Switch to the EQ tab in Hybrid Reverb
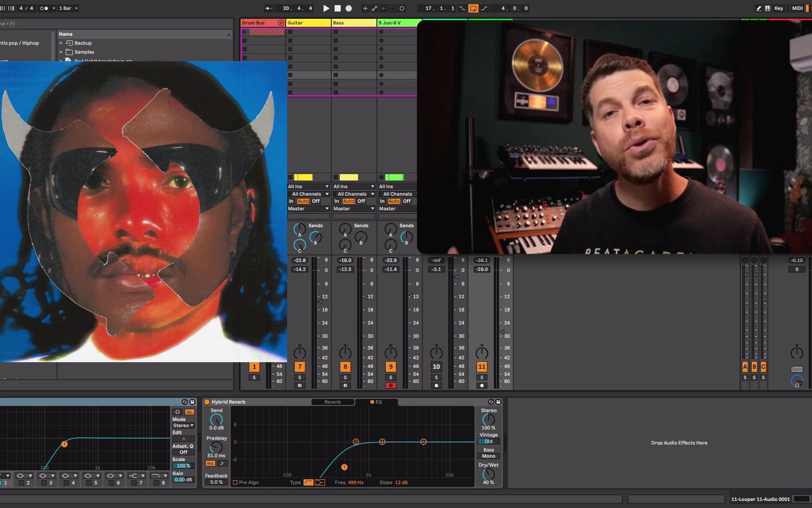Viewport: 812px width, 508px height. (376, 402)
